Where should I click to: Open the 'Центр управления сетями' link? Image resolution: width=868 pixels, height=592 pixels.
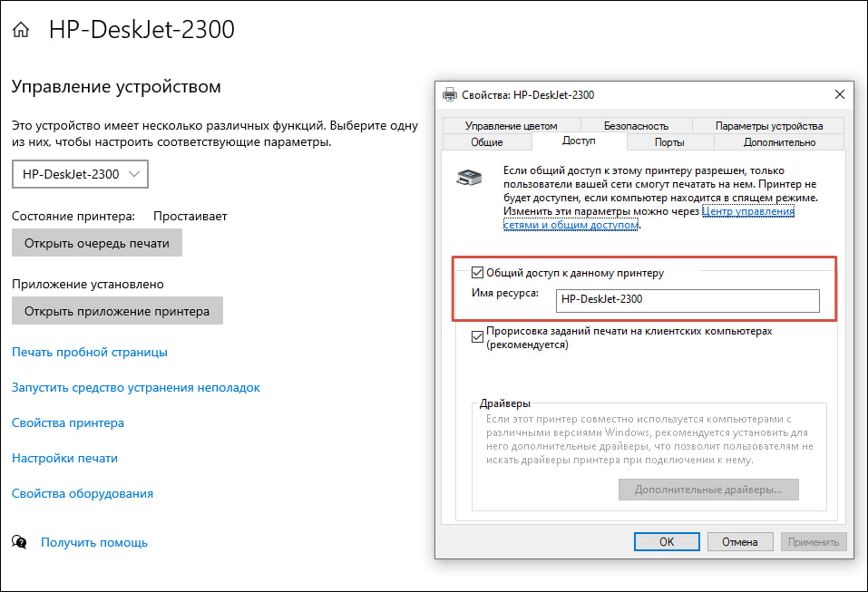749,210
